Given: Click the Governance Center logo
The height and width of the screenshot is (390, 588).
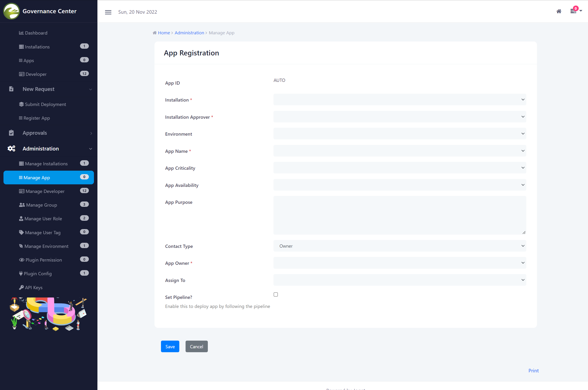Looking at the screenshot, I should (x=11, y=11).
